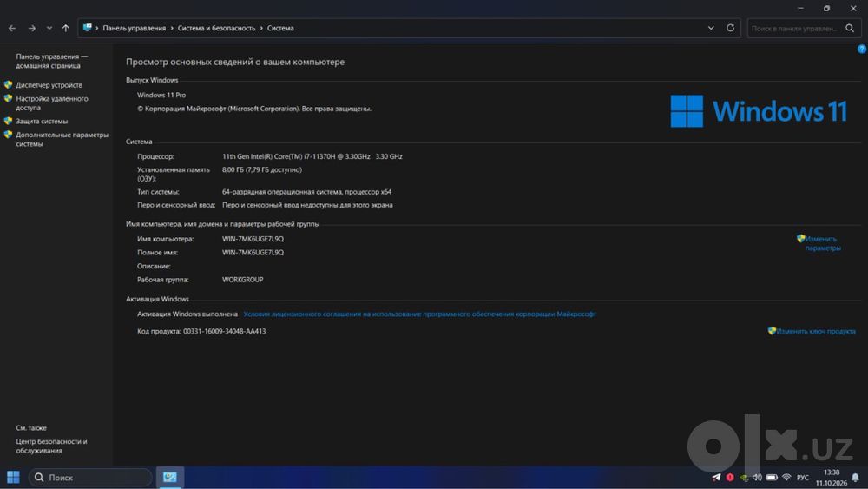The image size is (868, 489).
Task: Click the shield icon beside Изменить ключ продукта
Action: coord(772,331)
